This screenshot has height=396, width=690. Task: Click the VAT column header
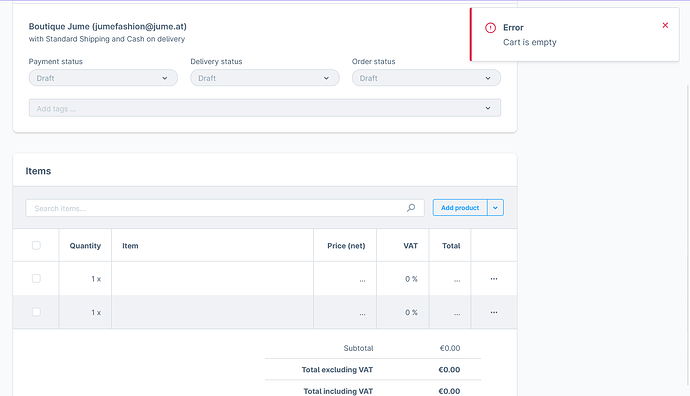(411, 246)
